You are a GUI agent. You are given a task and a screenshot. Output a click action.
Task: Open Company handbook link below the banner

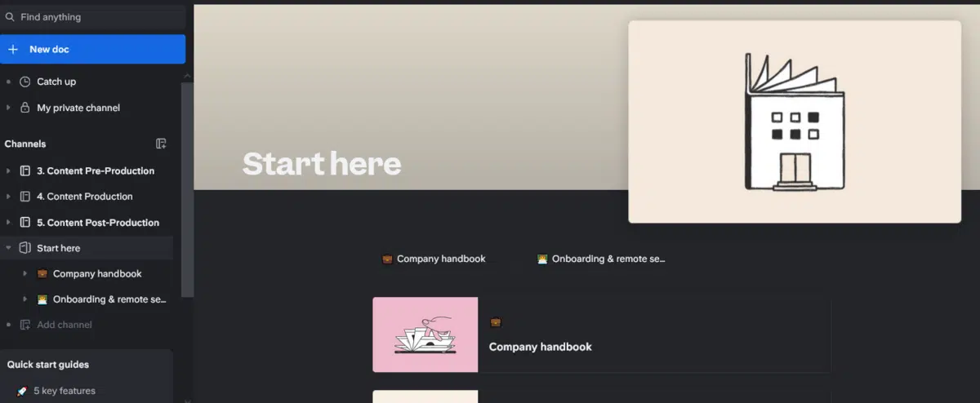click(x=440, y=259)
